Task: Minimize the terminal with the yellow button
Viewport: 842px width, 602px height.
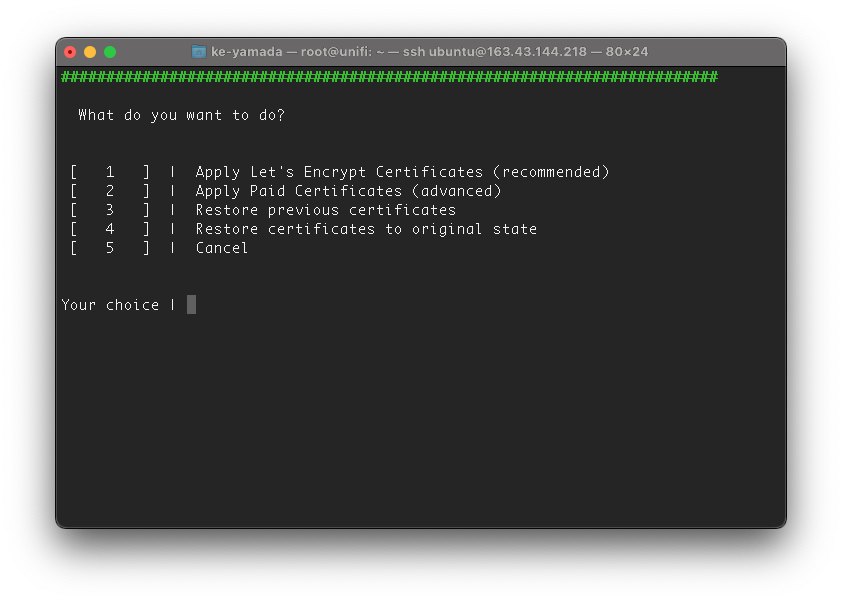Action: point(90,52)
